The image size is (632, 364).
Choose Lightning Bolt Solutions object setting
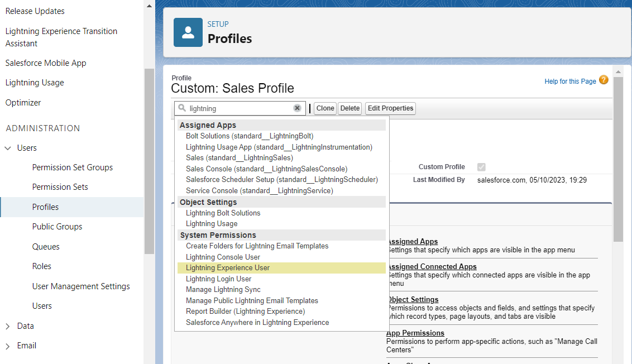[223, 213]
